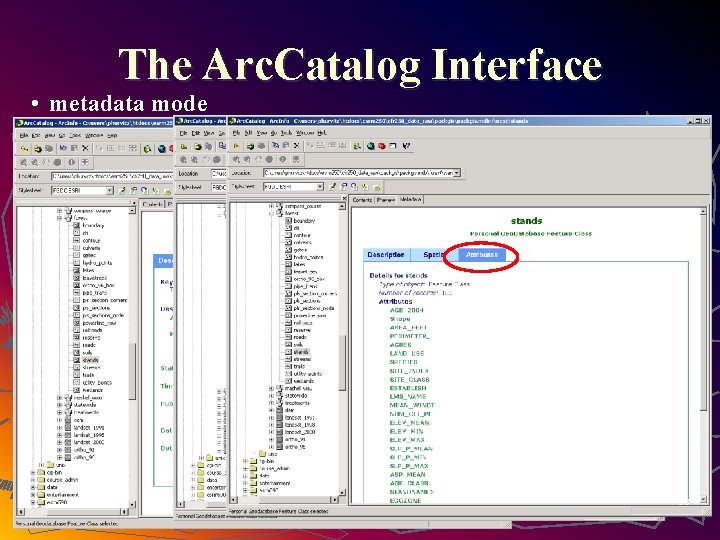Switch to Preview tab in front window
The height and width of the screenshot is (540, 720).
[386, 200]
